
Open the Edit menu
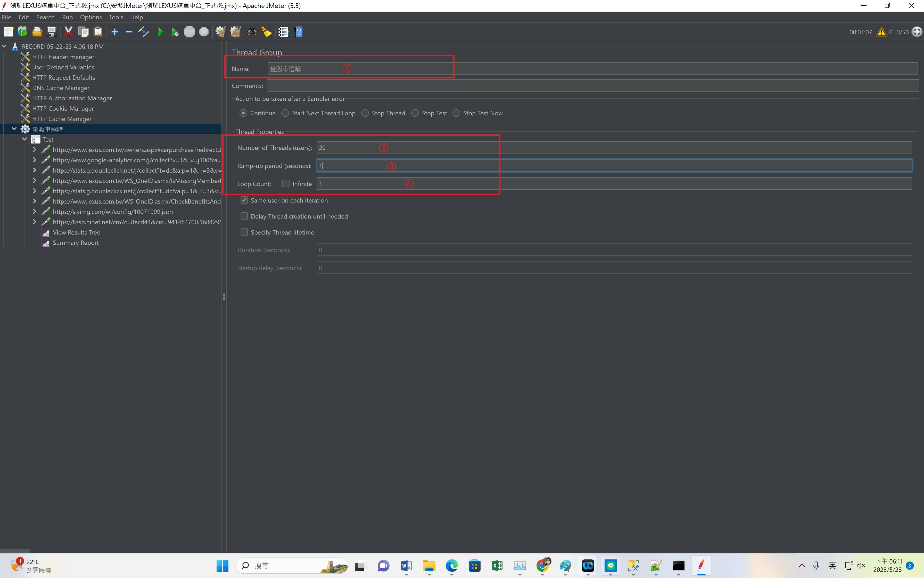[24, 17]
